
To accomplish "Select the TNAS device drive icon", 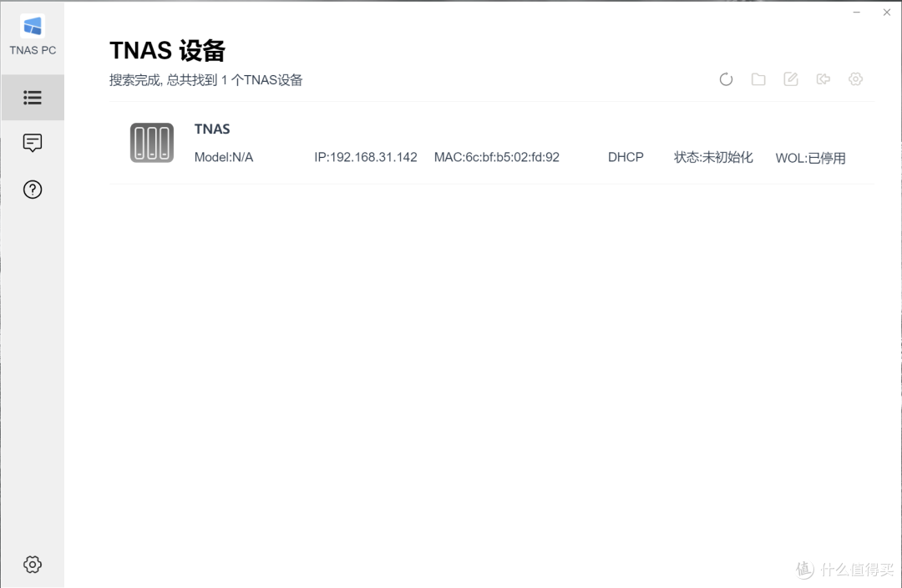I will pos(152,143).
